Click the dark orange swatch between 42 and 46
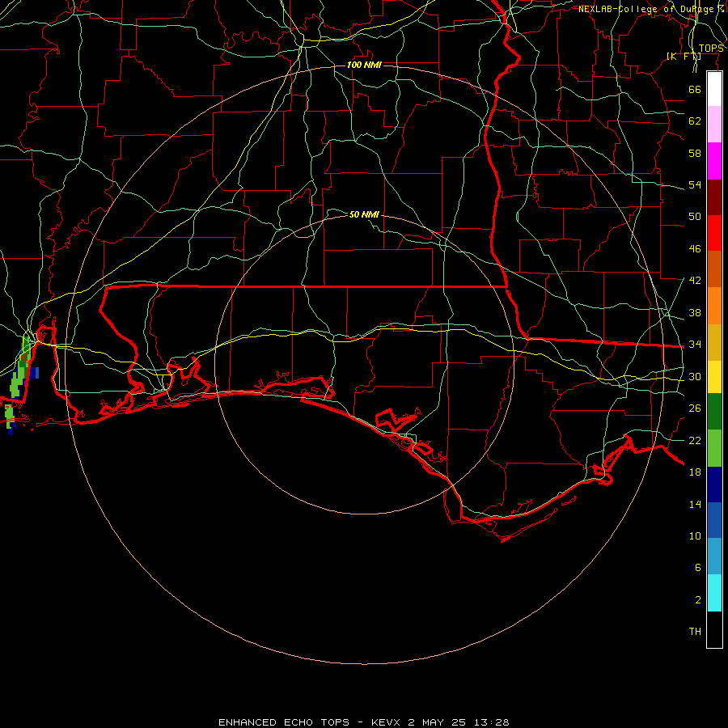This screenshot has height=728, width=728. (x=714, y=269)
